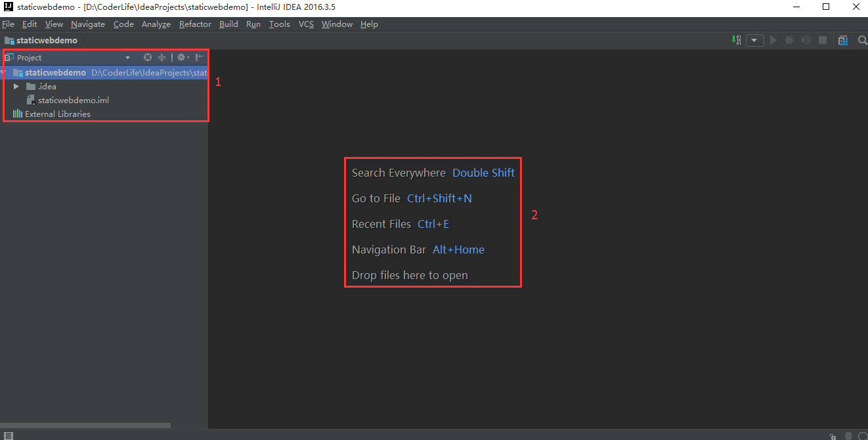The width and height of the screenshot is (868, 440).
Task: Click the Project panel horizontal scrollbar
Action: tap(85, 426)
